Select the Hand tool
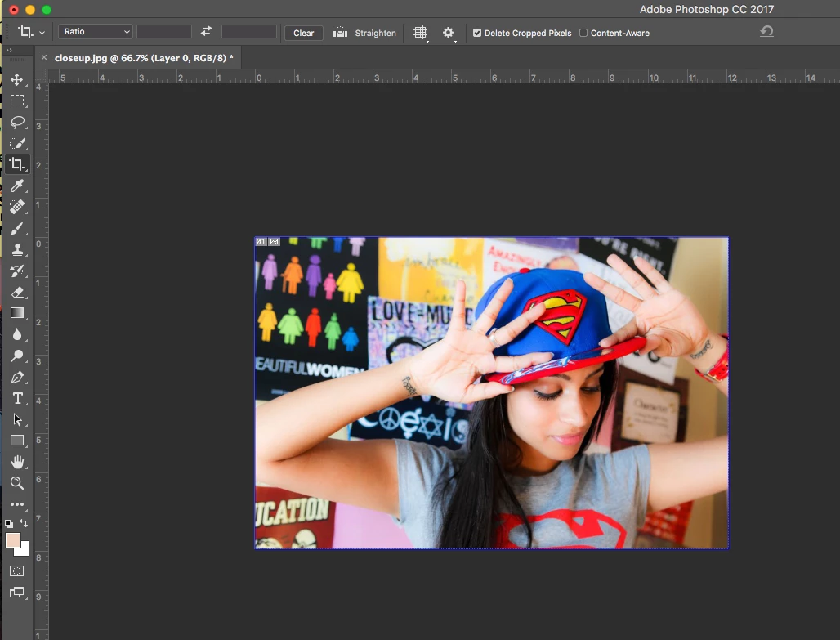 pyautogui.click(x=16, y=462)
